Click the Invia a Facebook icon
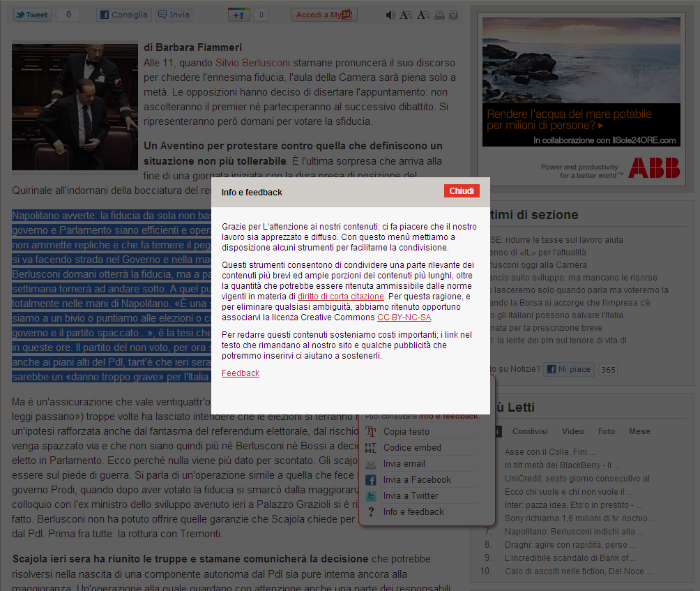The width and height of the screenshot is (700, 591). tap(371, 480)
